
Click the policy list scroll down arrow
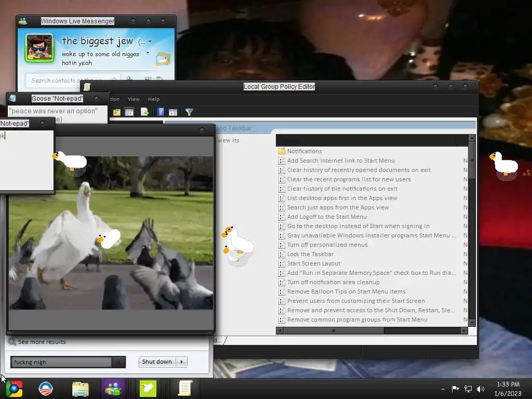(x=472, y=323)
